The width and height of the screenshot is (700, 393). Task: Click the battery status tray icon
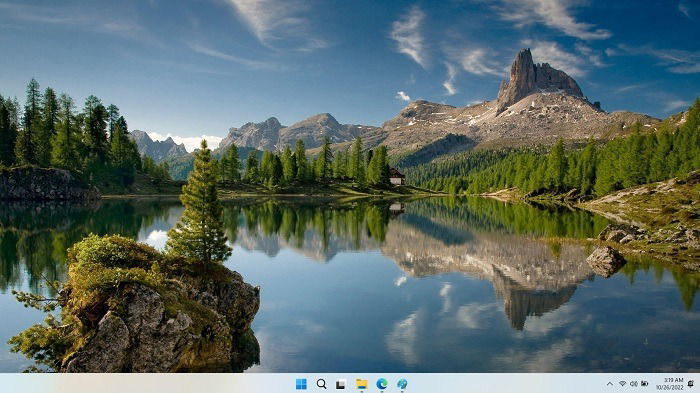(x=645, y=384)
